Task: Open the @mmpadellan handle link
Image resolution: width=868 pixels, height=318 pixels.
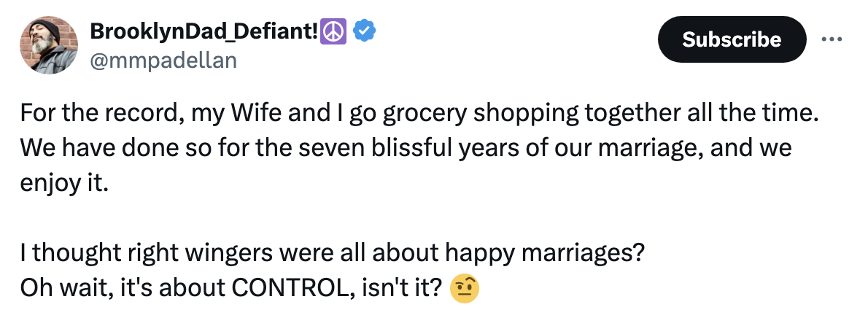Action: (163, 60)
